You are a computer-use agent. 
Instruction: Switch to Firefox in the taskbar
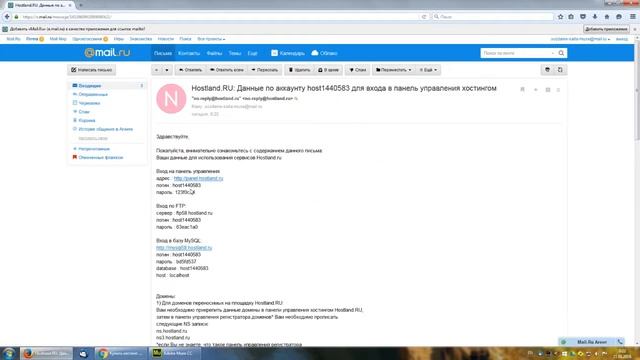47,353
